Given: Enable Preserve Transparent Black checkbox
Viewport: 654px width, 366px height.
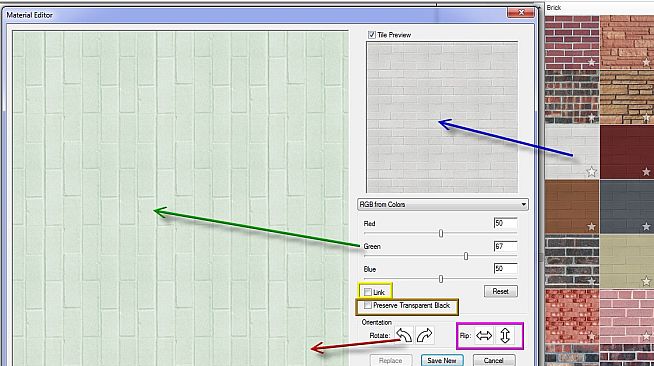Looking at the screenshot, I should coord(367,305).
